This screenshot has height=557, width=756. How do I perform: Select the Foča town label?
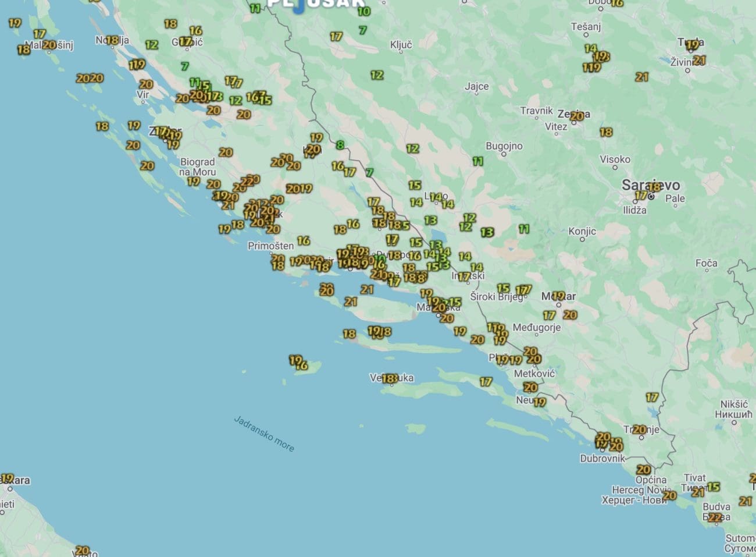(x=706, y=264)
